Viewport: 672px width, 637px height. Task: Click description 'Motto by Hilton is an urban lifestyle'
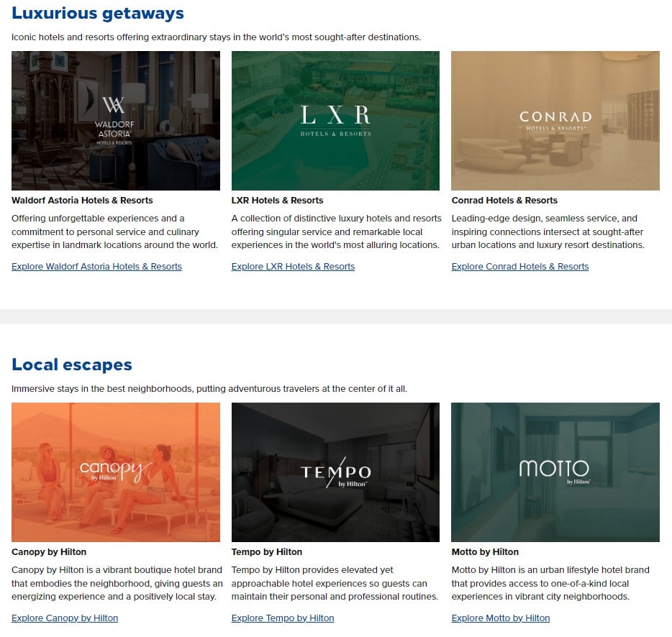[550, 583]
